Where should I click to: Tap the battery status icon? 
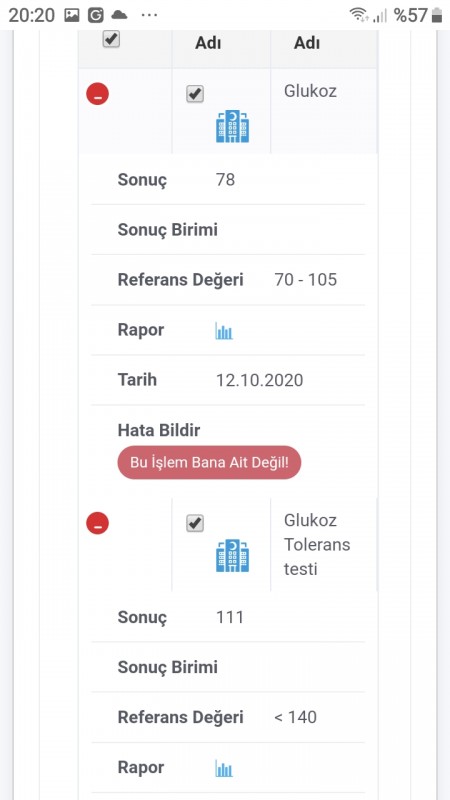[437, 15]
